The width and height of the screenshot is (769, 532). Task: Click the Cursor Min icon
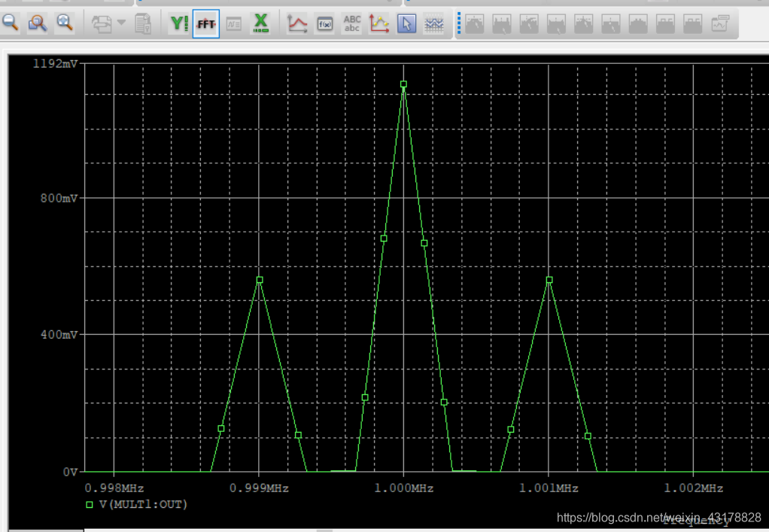point(556,23)
